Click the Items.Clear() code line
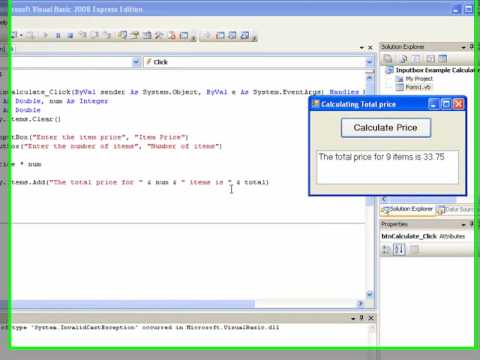Screen dimensions: 480x360 coord(31,119)
